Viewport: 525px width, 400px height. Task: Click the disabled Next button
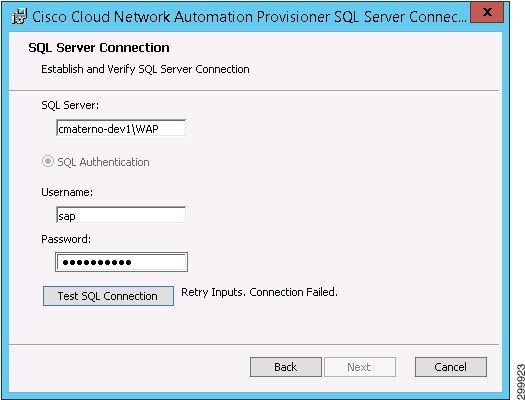(x=360, y=367)
